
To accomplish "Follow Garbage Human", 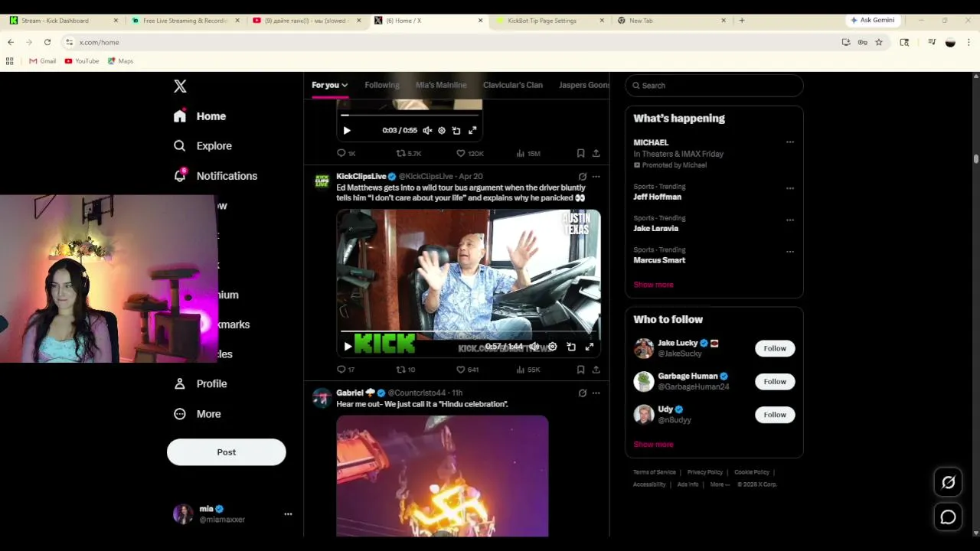I will (775, 381).
